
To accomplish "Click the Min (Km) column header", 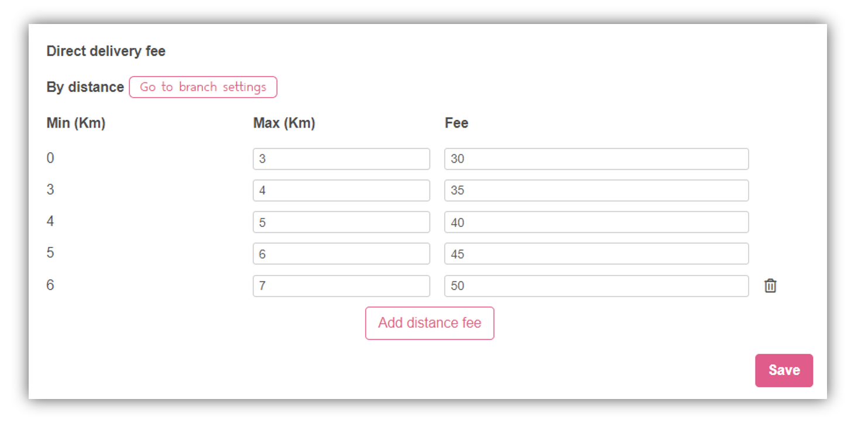I will 76,123.
